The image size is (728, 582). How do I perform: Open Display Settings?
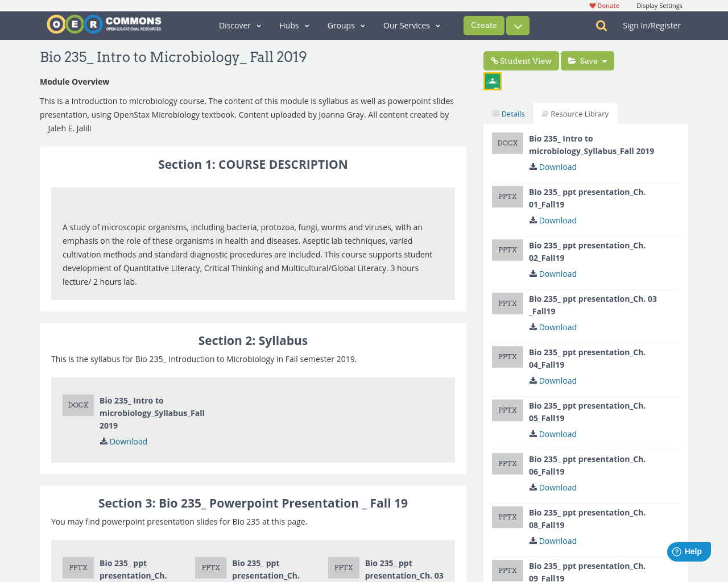coord(659,5)
